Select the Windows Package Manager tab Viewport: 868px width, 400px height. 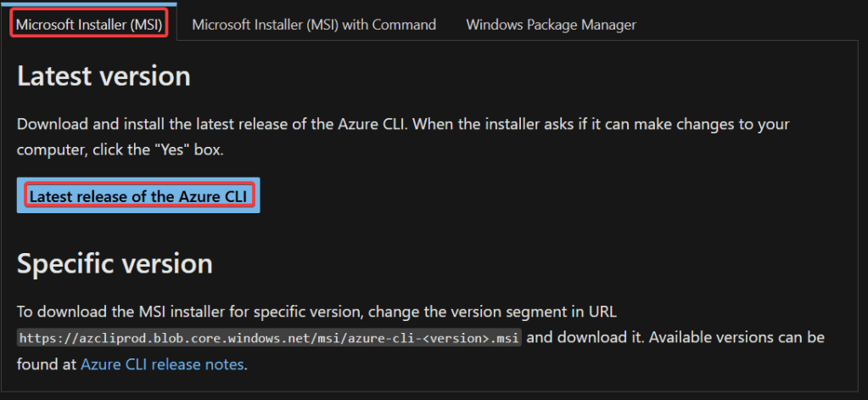pos(551,25)
